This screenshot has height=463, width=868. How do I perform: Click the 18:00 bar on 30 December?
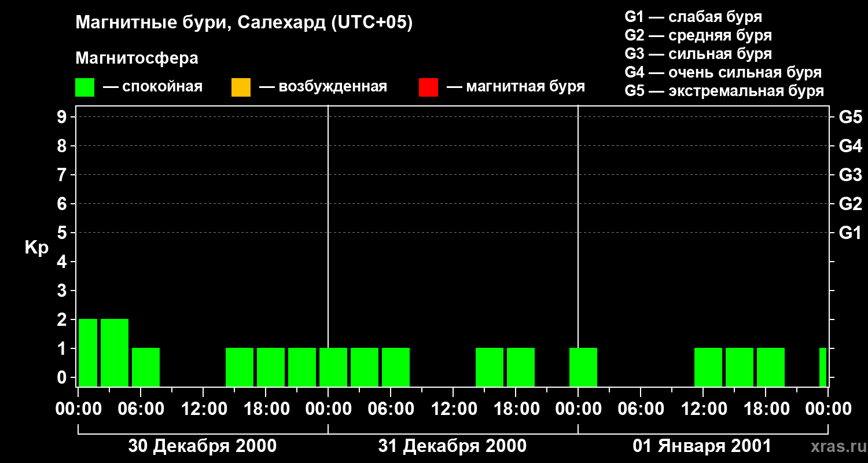(x=271, y=367)
